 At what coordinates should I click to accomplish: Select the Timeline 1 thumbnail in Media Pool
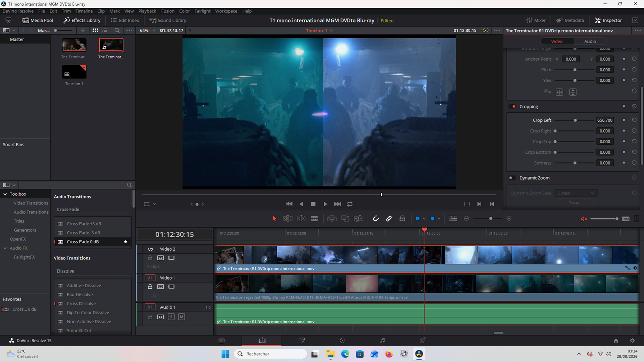tap(74, 72)
